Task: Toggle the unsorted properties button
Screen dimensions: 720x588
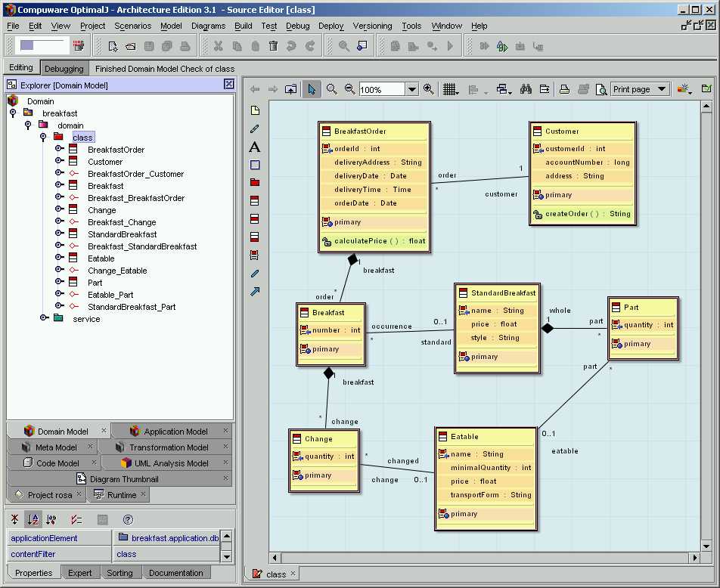Action: coord(14,520)
